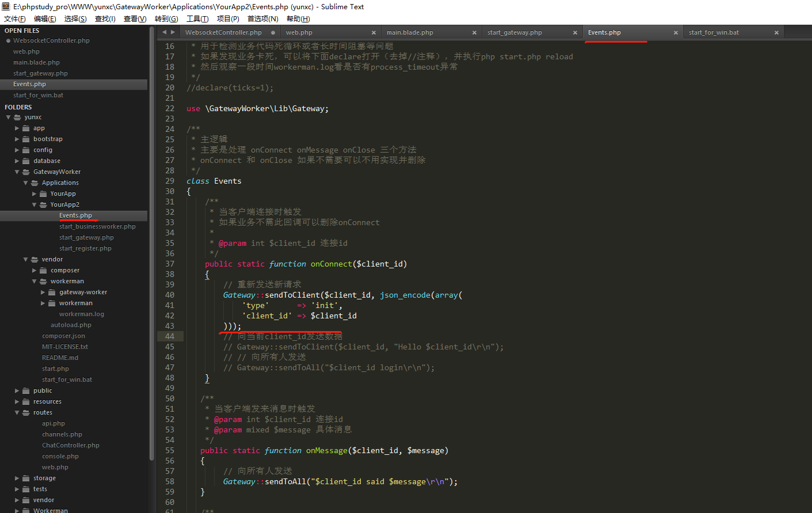Click the Sublime Text icon in title bar
Image resolution: width=812 pixels, height=513 pixels.
[6, 6]
